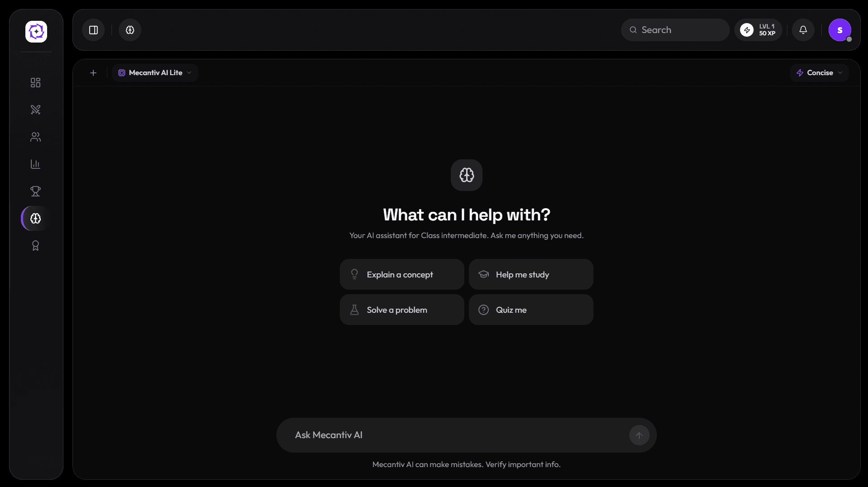Click the lightning icon beside Concise
The image size is (868, 487).
point(800,73)
